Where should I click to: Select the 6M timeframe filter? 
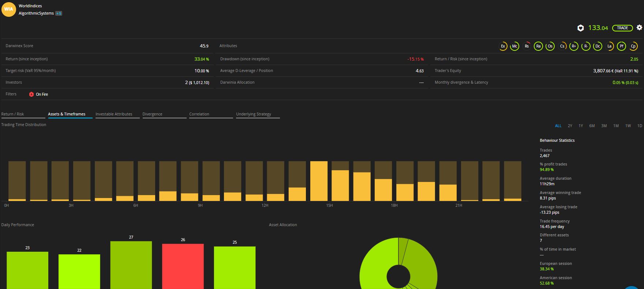(592, 126)
